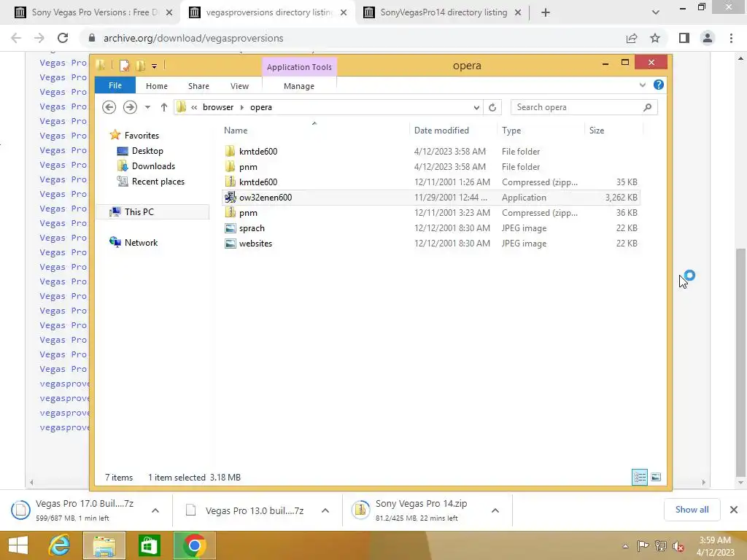
Task: Open options for Sony Vegas Pro 14.zip download
Action: [x=495, y=510]
